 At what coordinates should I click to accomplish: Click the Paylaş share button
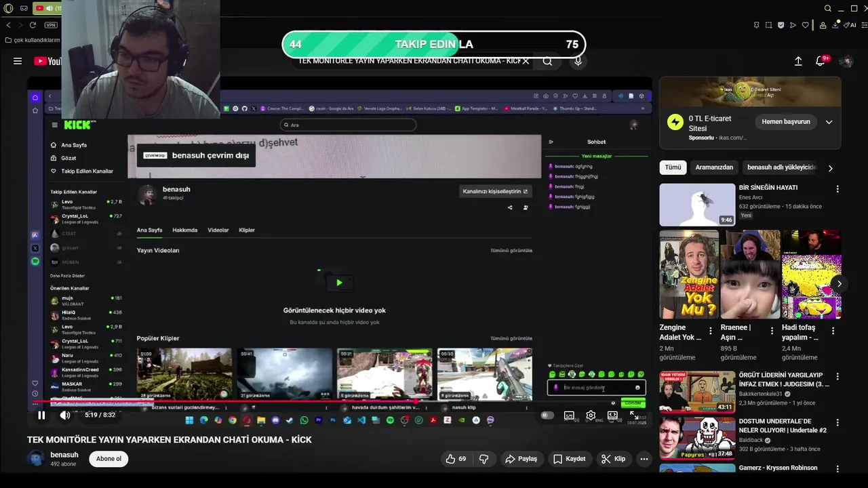pyautogui.click(x=521, y=459)
